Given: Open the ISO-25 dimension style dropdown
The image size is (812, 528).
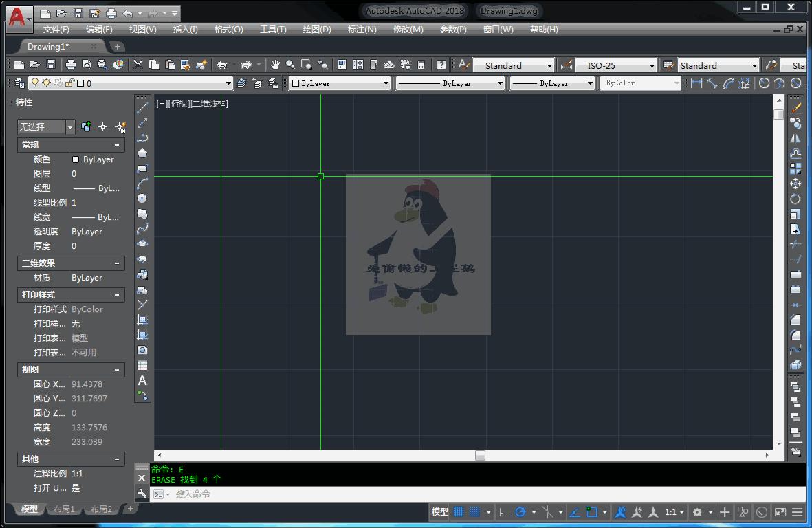Looking at the screenshot, I should tap(652, 66).
